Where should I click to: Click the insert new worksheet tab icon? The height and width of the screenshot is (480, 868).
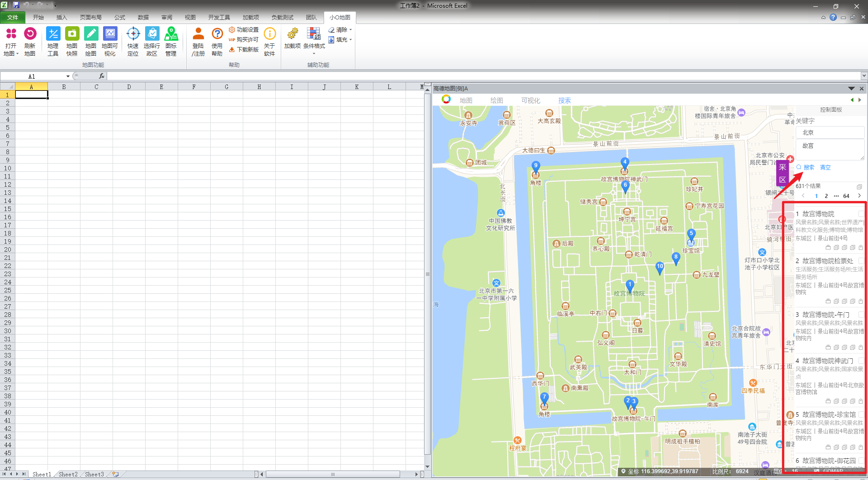pyautogui.click(x=116, y=474)
